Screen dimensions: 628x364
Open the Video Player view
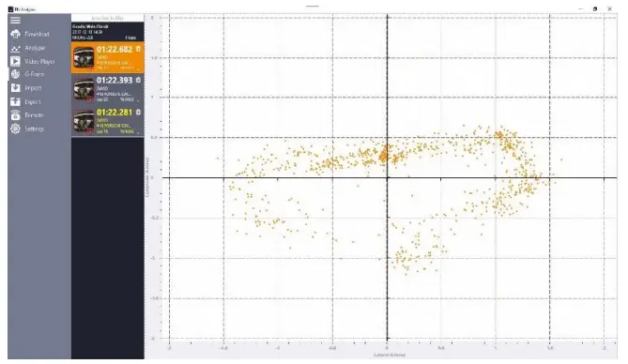pyautogui.click(x=33, y=61)
